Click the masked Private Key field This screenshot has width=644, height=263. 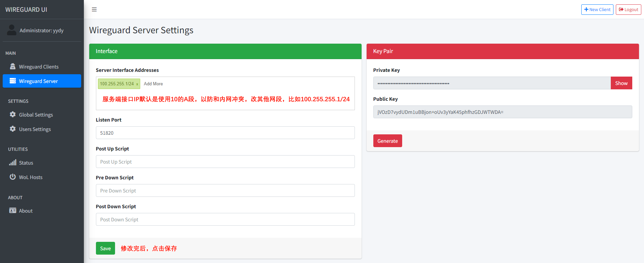point(492,83)
